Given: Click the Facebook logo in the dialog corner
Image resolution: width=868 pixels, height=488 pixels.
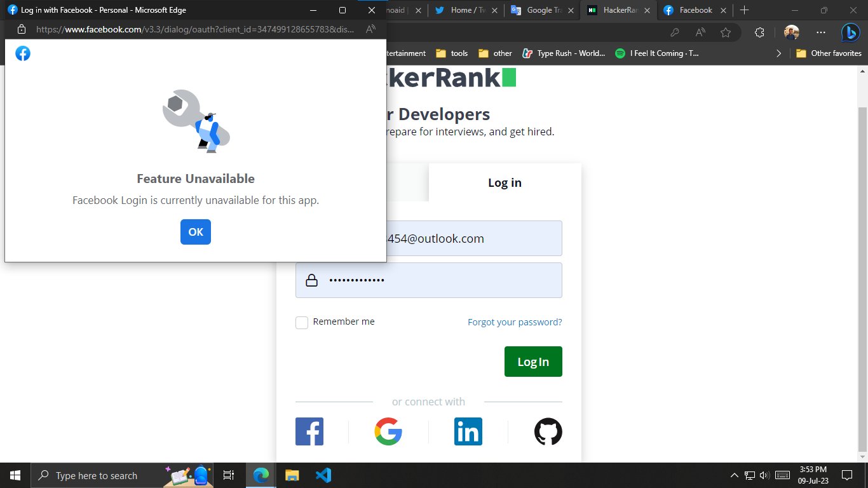Looking at the screenshot, I should (x=23, y=53).
